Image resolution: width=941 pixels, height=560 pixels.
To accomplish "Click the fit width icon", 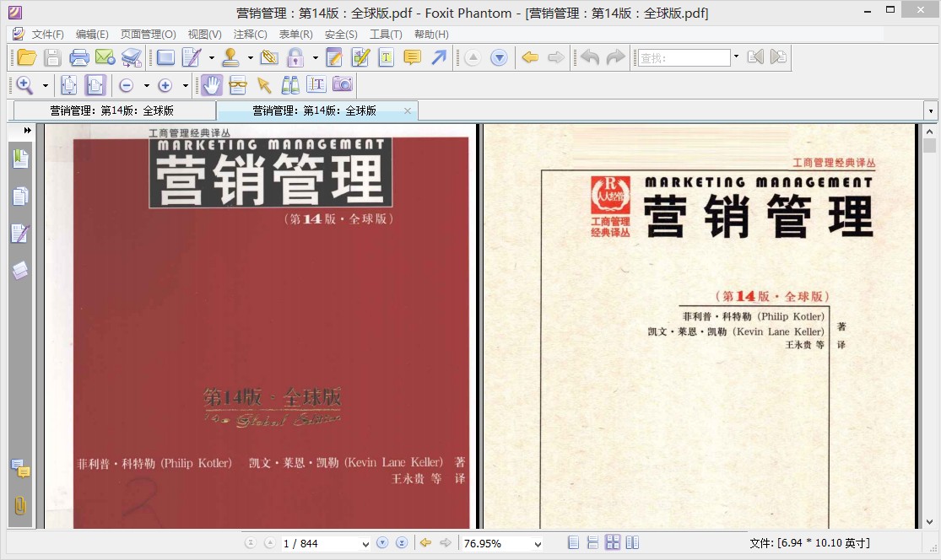I will [95, 85].
